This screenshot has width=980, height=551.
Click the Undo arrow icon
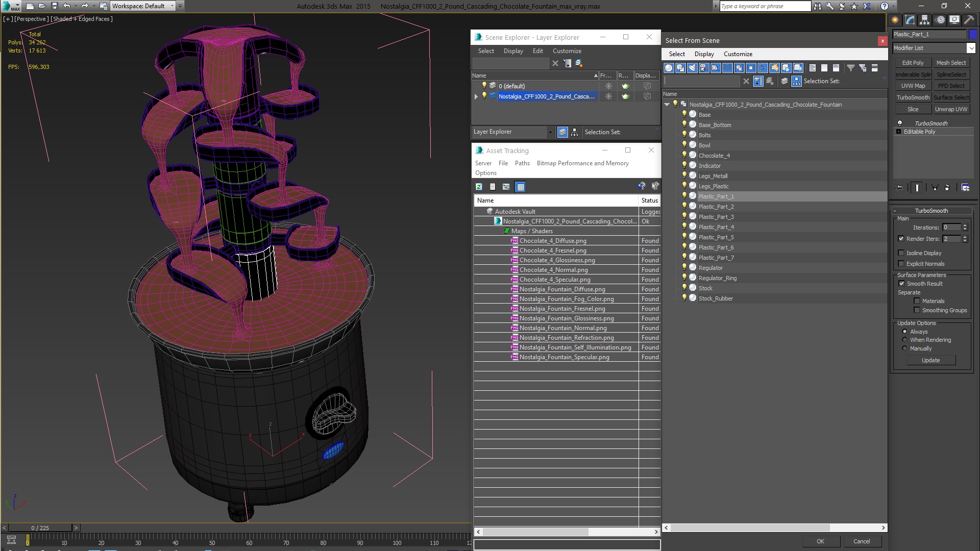pyautogui.click(x=67, y=6)
